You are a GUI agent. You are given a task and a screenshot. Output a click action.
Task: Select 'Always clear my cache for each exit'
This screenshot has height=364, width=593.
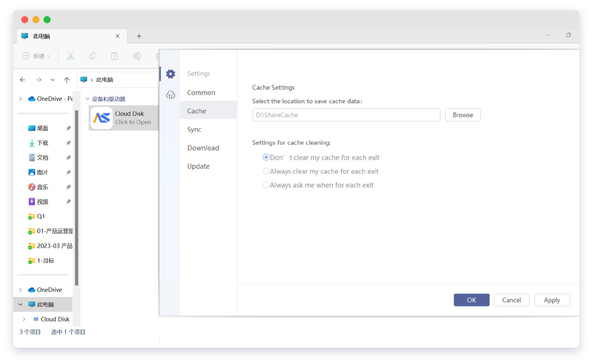[266, 171]
